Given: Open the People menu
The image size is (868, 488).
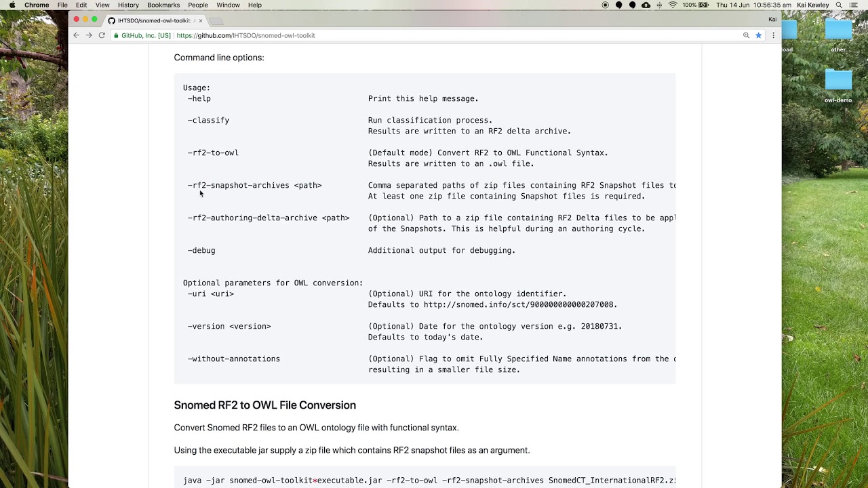Looking at the screenshot, I should pyautogui.click(x=198, y=5).
